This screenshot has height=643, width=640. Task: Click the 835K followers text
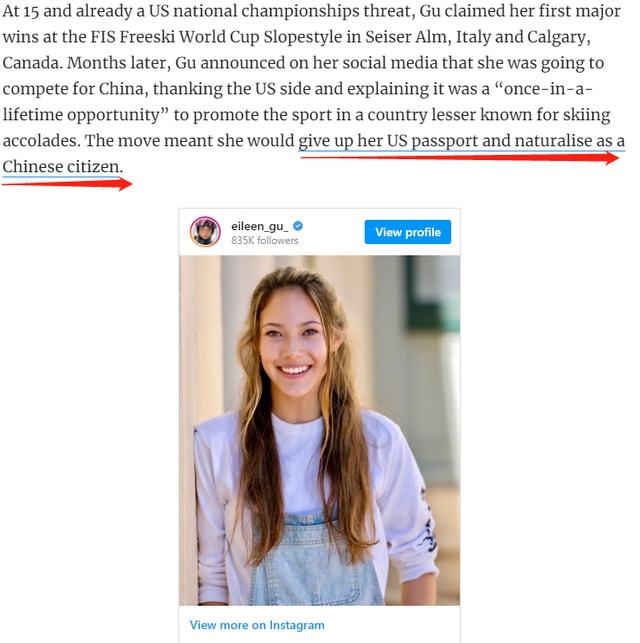coord(264,240)
